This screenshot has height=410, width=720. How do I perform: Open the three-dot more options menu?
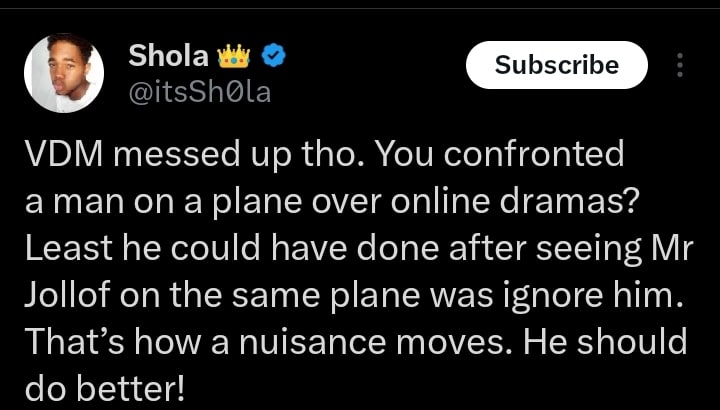point(681,66)
